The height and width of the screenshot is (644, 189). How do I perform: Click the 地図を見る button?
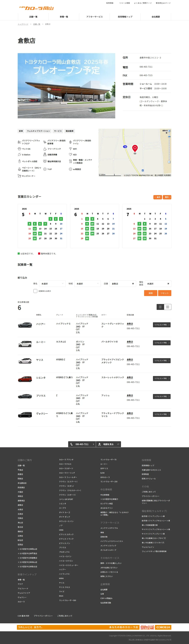tap(108, 444)
